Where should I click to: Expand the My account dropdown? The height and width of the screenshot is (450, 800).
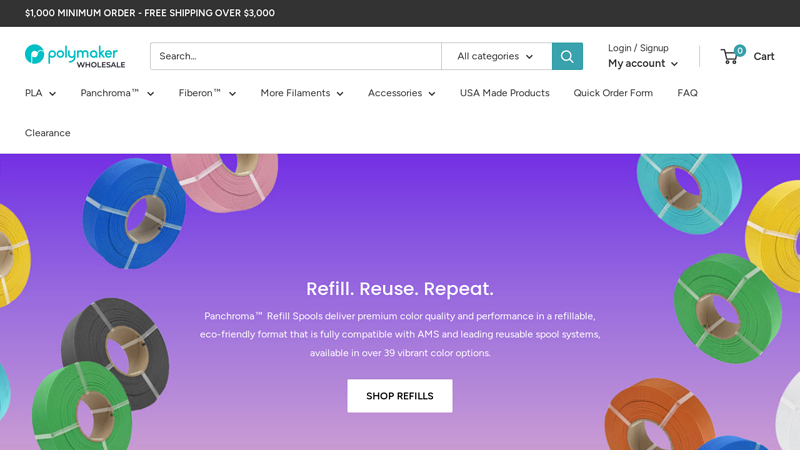(642, 63)
